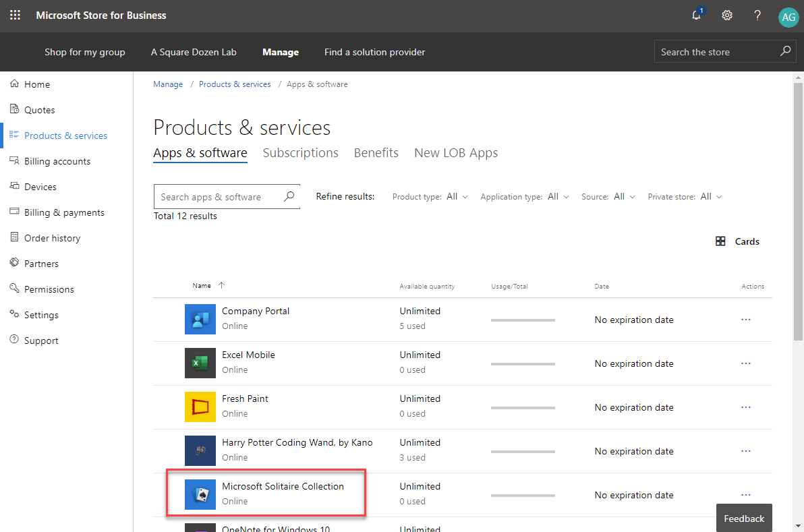Open actions menu for Excel Mobile
The image size is (804, 532).
tap(745, 363)
